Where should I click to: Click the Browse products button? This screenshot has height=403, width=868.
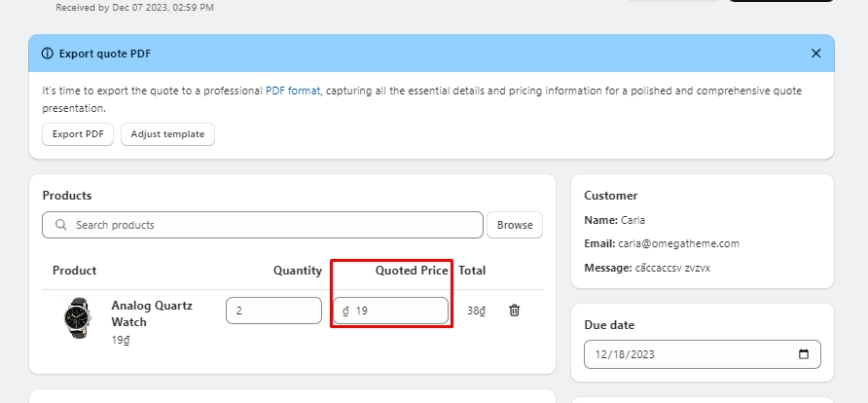pos(515,225)
